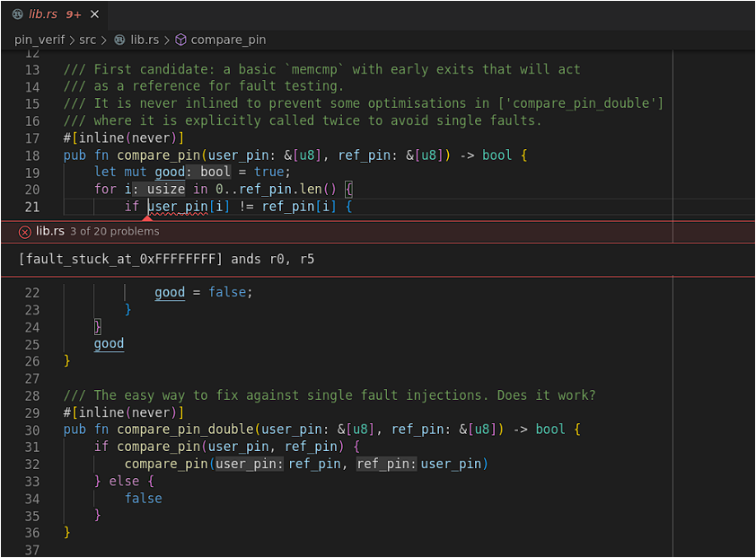Click line number 18 in the gutter

point(32,155)
